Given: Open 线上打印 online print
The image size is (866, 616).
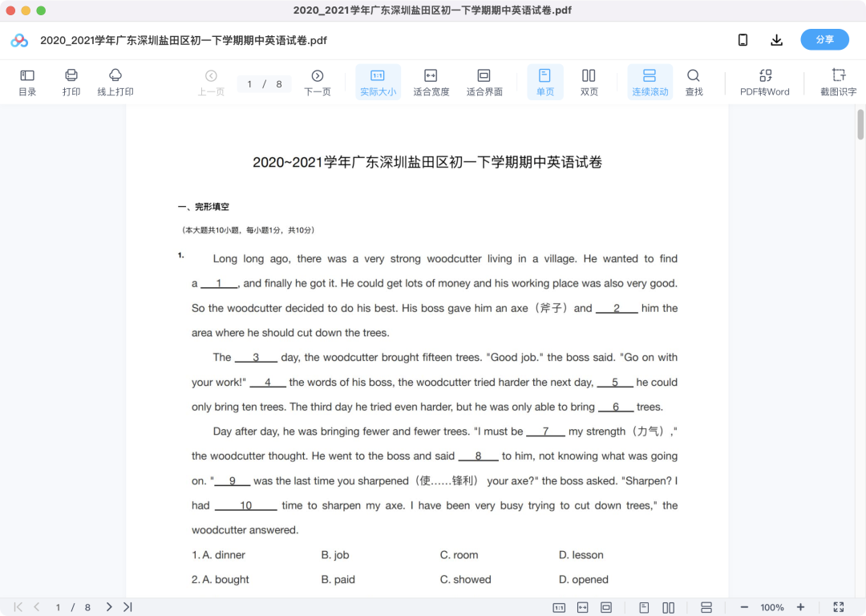Looking at the screenshot, I should click(115, 83).
